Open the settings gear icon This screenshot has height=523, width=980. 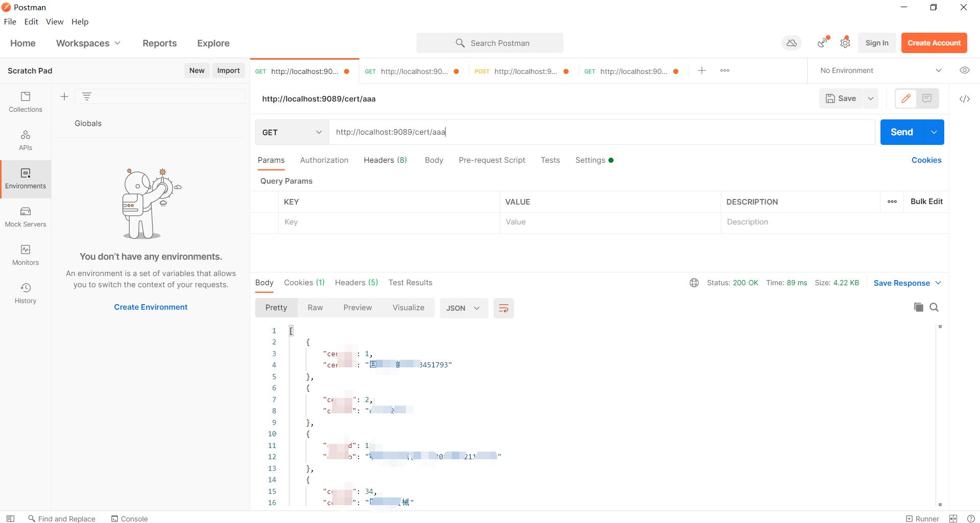point(845,43)
